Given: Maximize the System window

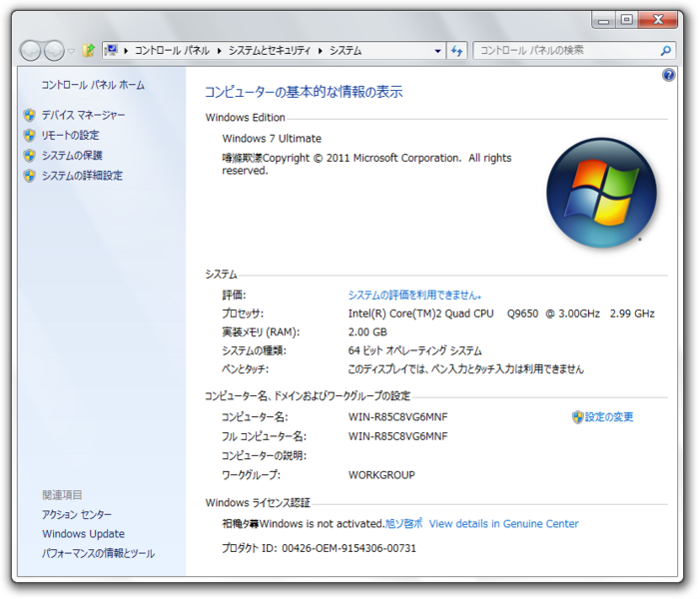Looking at the screenshot, I should point(627,20).
